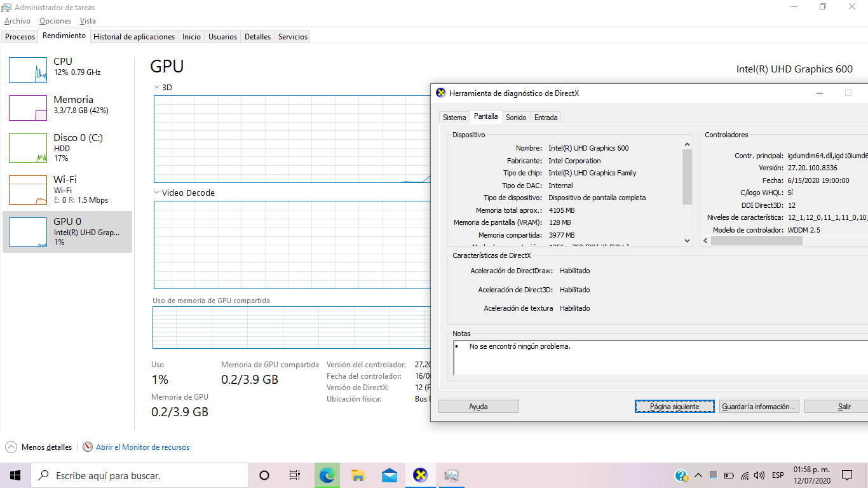868x488 pixels.
Task: Open Task View on taskbar
Action: pyautogui.click(x=294, y=475)
